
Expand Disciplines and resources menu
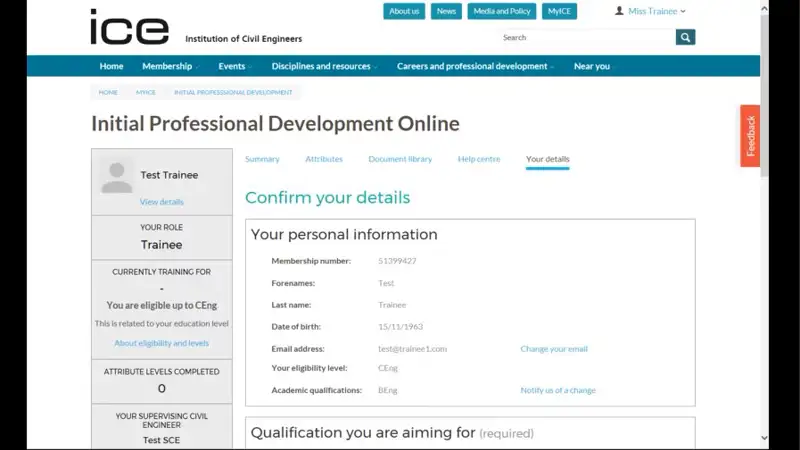[324, 66]
